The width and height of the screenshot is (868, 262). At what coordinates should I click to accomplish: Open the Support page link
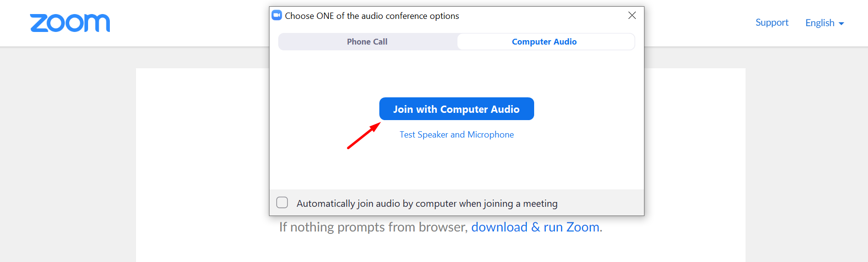[x=772, y=22]
